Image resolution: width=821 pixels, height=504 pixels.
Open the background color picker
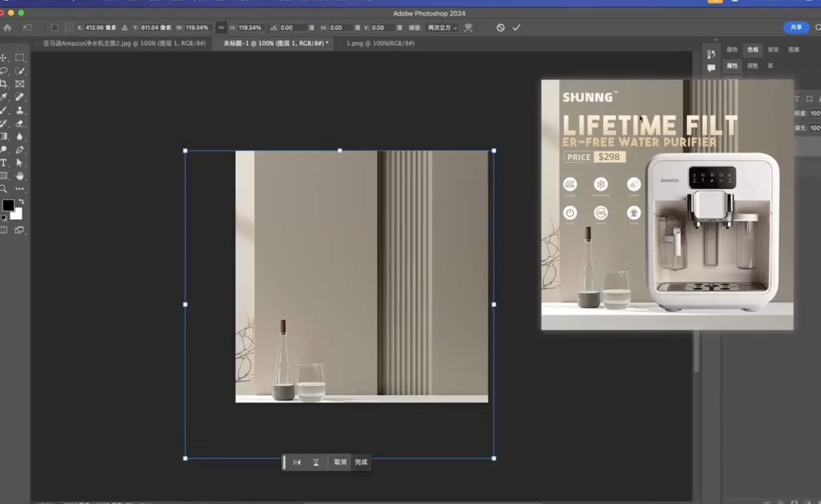[x=18, y=215]
